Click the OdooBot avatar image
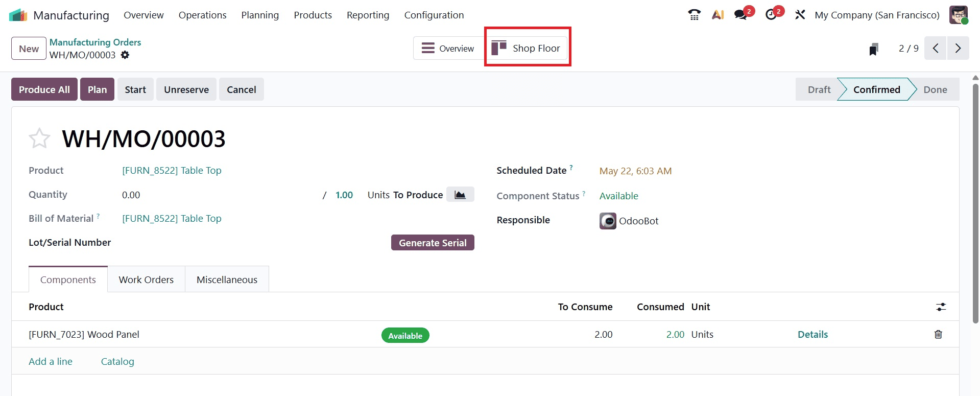Image resolution: width=980 pixels, height=396 pixels. point(608,221)
